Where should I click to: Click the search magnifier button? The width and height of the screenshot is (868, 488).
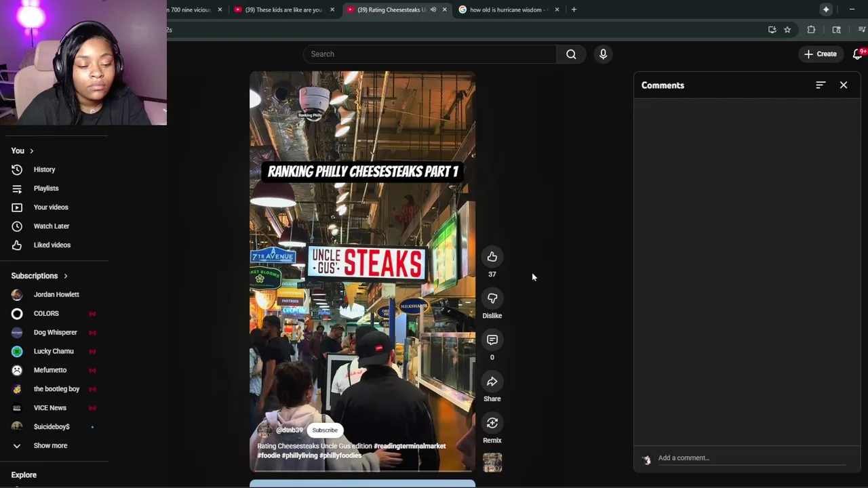[571, 54]
